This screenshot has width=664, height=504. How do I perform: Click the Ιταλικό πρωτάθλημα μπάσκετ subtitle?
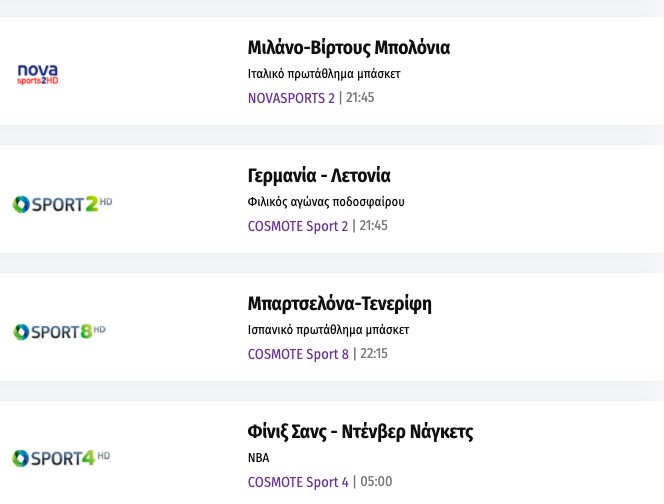point(324,74)
